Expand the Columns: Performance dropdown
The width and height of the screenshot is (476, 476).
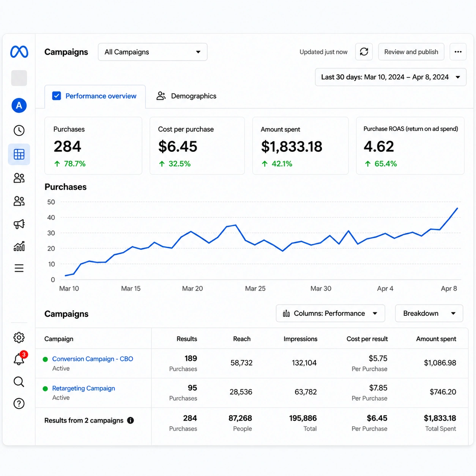click(x=330, y=313)
